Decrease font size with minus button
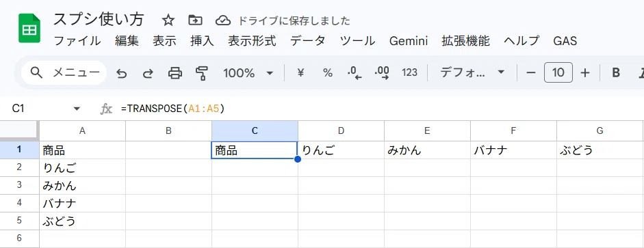The height and width of the screenshot is (248, 644). (x=531, y=73)
